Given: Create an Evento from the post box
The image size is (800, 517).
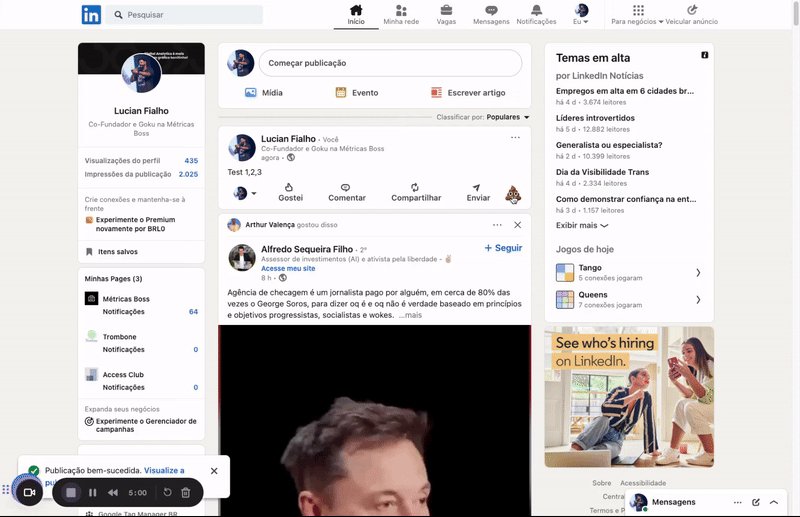Looking at the screenshot, I should tap(357, 93).
